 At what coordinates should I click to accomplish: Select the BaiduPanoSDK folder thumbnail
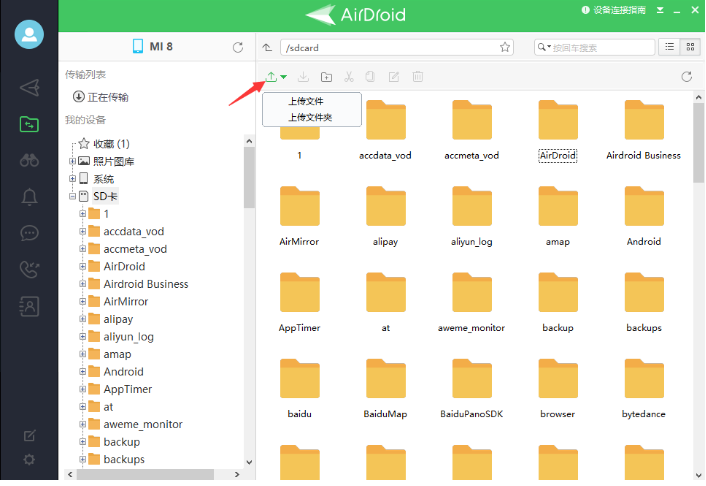pos(471,389)
